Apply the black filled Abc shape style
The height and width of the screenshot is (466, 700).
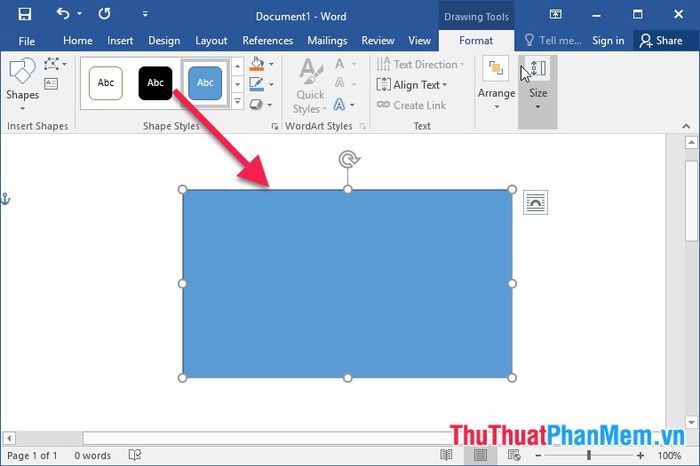155,83
